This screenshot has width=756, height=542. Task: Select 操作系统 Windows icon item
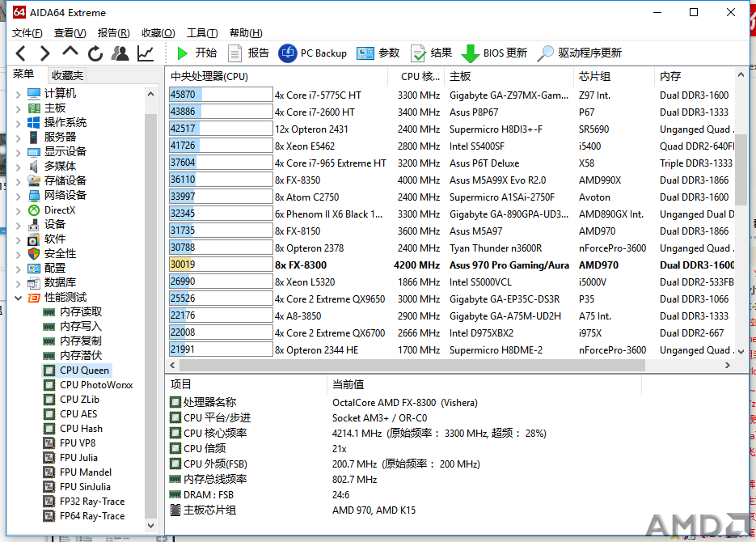34,122
